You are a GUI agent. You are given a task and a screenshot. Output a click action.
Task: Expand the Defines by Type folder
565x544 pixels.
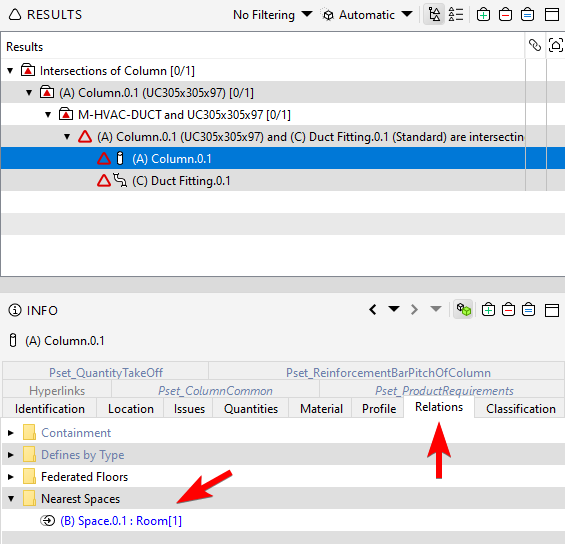point(10,455)
